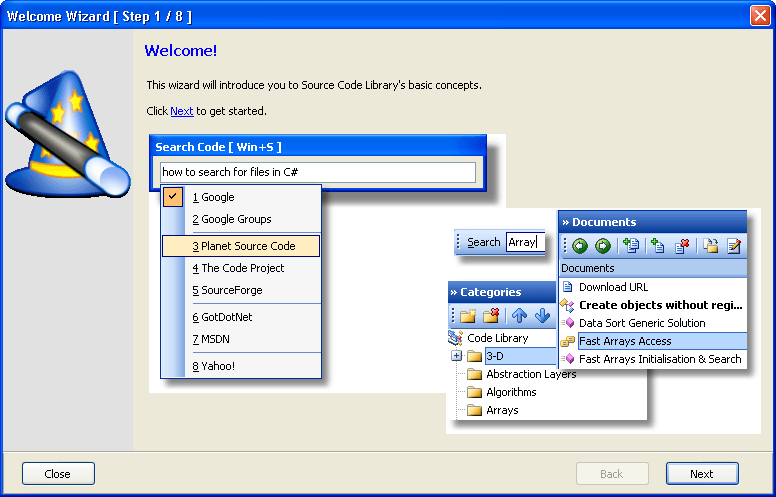Click the wizard hat illustration
Viewport: 776px width, 497px height.
(67, 134)
